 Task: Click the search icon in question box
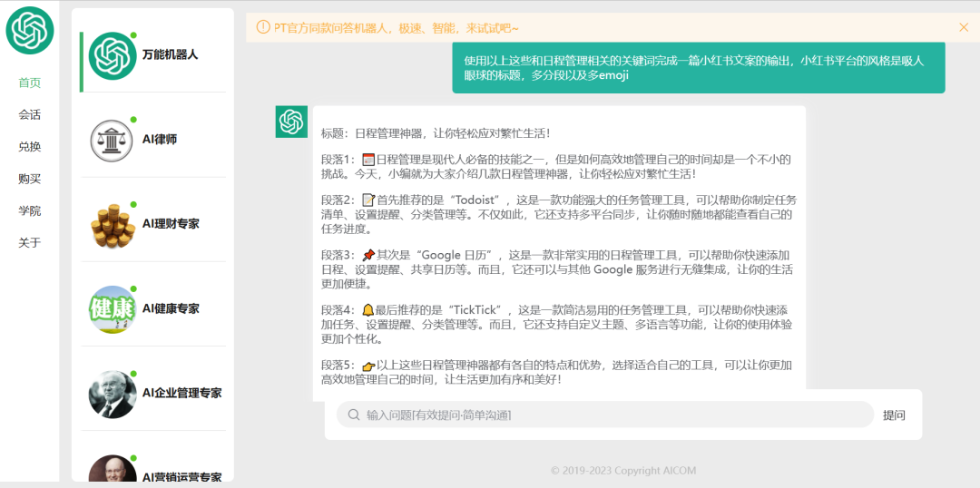click(354, 415)
